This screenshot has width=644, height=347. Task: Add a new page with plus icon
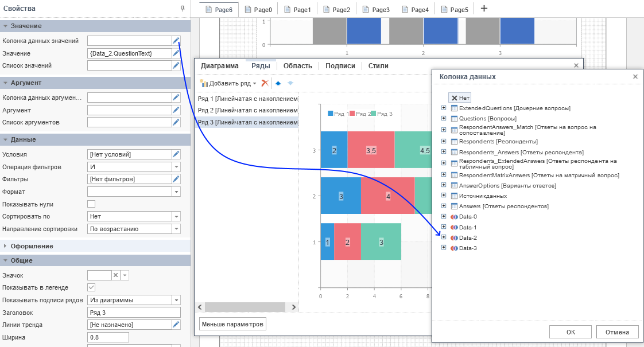(x=484, y=9)
